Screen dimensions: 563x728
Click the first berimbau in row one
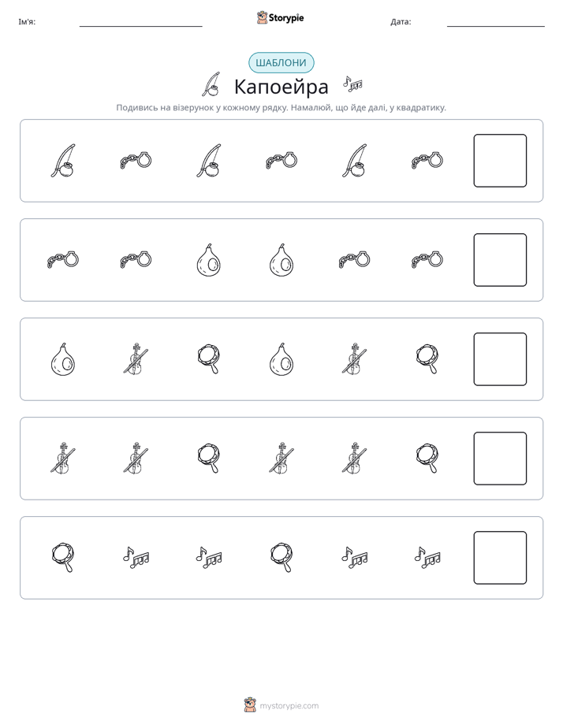tap(63, 161)
